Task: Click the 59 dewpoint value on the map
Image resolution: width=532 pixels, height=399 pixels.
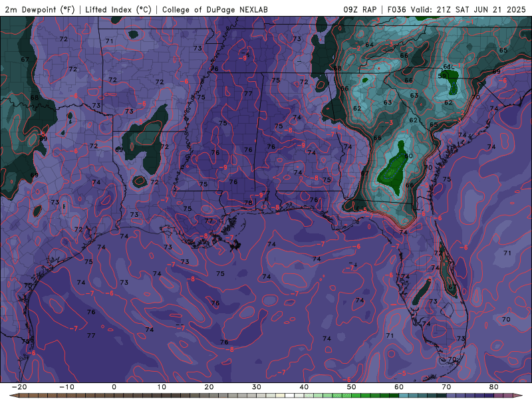Action: coord(442,76)
